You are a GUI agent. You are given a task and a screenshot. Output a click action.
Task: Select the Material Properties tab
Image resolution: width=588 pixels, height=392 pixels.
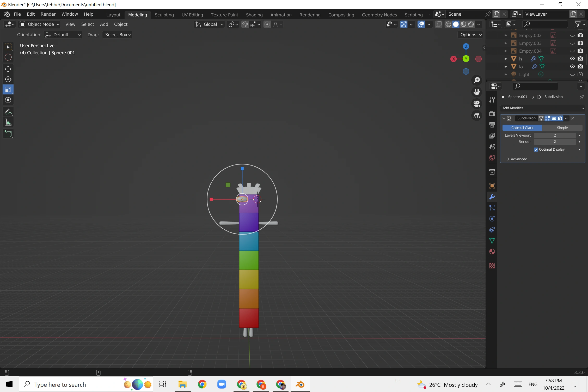(492, 252)
